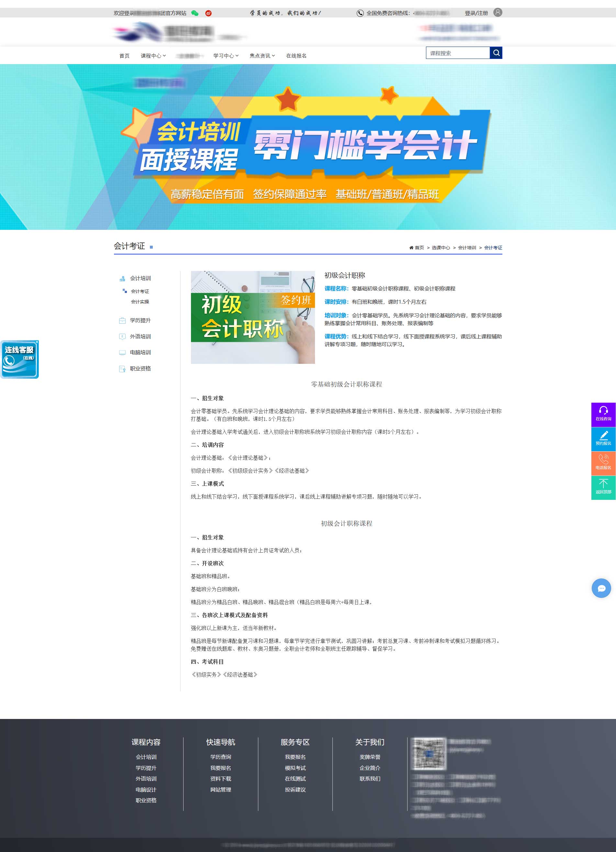Expand the 学习中心 dropdown menu
Image resolution: width=616 pixels, height=852 pixels.
tap(226, 56)
